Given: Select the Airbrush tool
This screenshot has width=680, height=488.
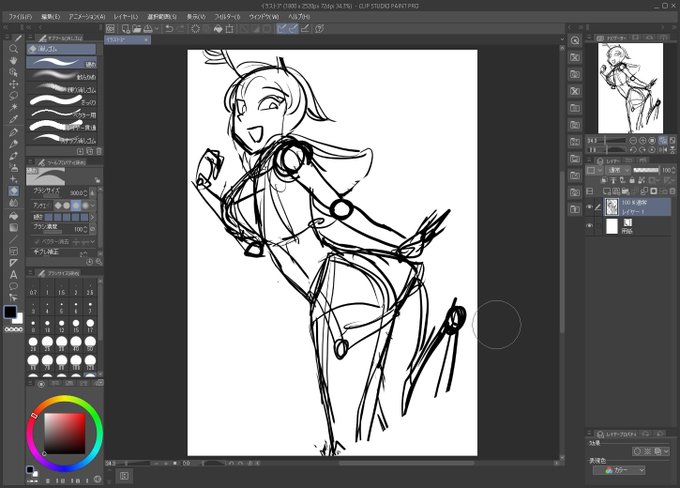Looking at the screenshot, I should (13, 167).
